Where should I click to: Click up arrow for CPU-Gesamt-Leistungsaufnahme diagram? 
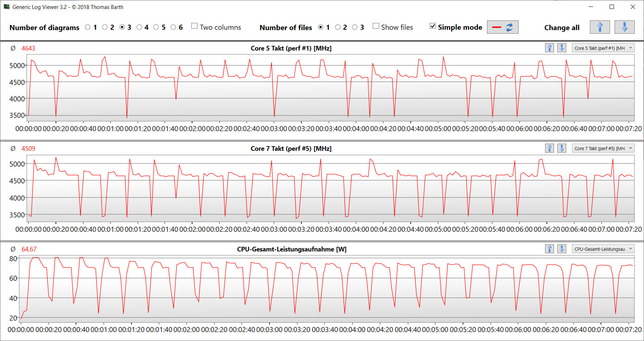(x=549, y=249)
